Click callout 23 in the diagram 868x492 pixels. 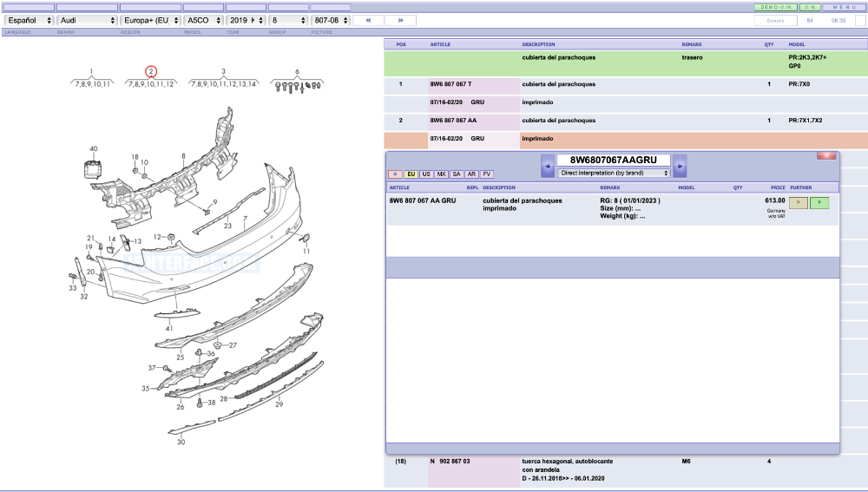pyautogui.click(x=227, y=226)
